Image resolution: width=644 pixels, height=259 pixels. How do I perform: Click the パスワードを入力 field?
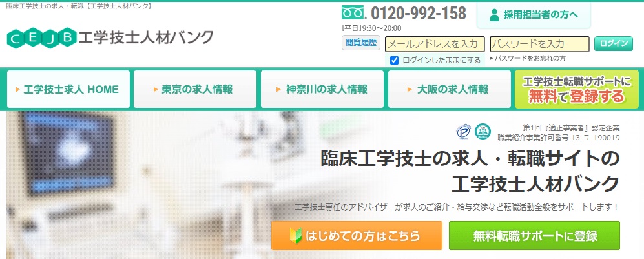(x=539, y=44)
